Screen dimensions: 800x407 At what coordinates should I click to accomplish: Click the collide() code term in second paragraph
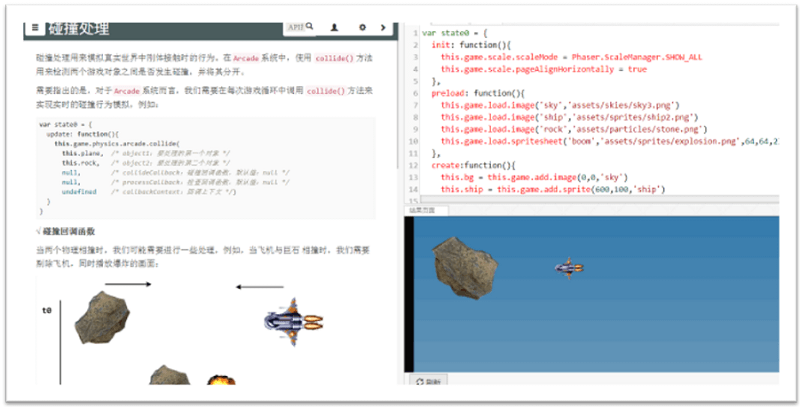point(326,91)
